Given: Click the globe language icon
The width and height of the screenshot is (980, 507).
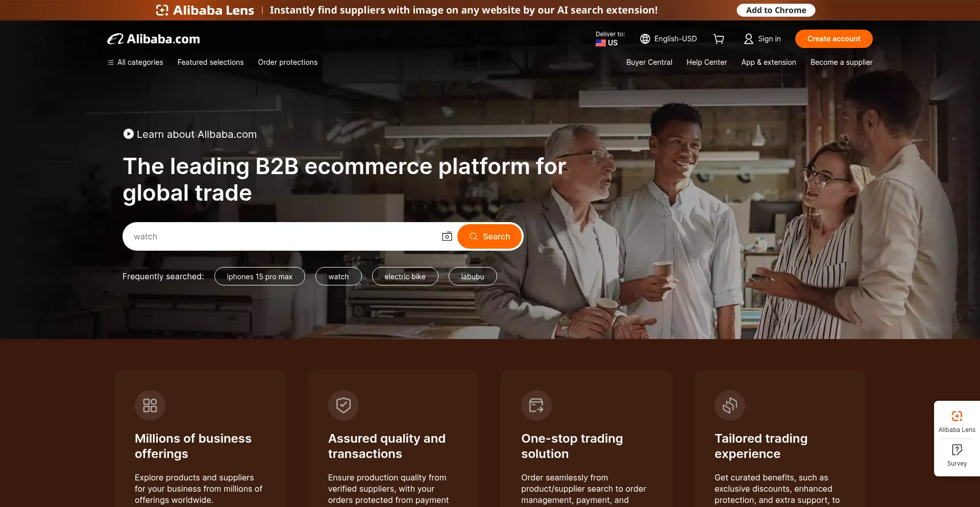Looking at the screenshot, I should point(645,39).
